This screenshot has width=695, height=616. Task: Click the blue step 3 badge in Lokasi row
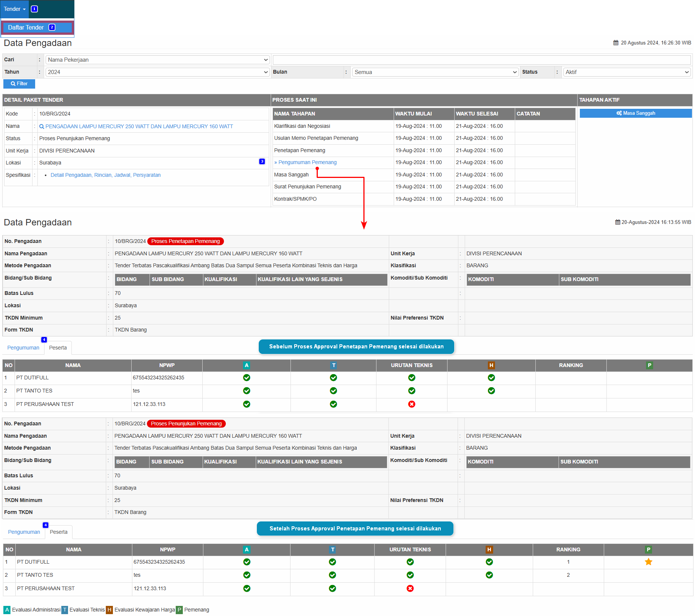[x=262, y=161]
